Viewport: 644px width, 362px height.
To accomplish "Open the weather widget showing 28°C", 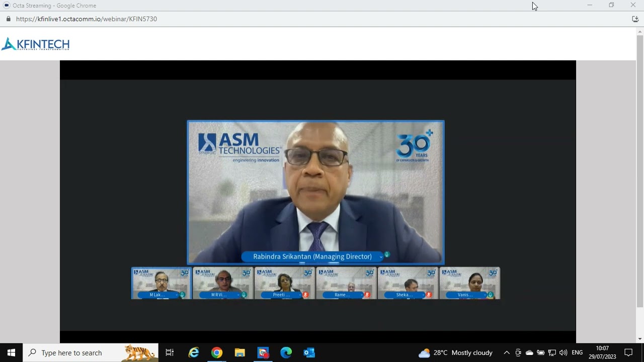I will (455, 352).
